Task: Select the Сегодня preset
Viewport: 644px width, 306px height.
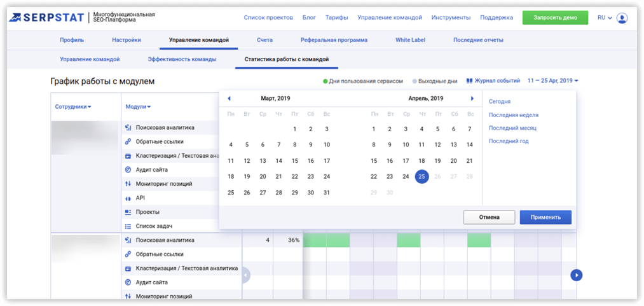Action: pos(500,101)
